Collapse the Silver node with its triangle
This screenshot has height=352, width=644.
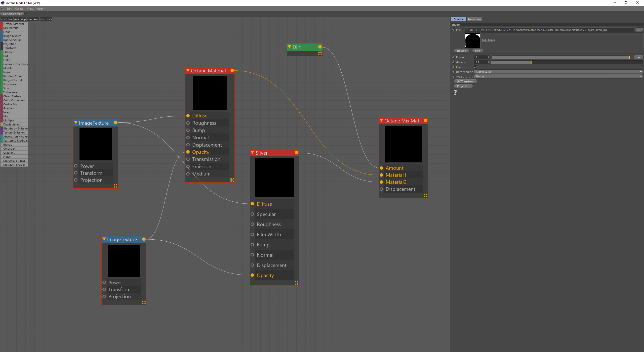(x=252, y=153)
